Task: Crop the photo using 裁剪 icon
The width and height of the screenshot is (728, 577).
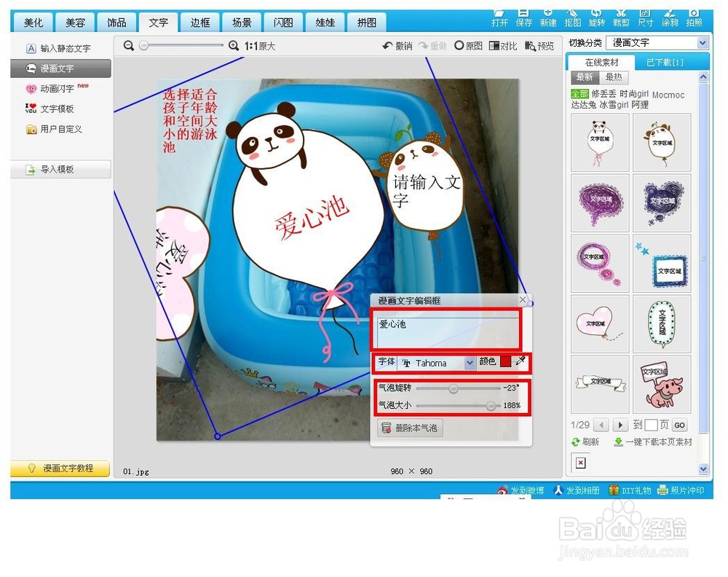Action: click(x=621, y=18)
